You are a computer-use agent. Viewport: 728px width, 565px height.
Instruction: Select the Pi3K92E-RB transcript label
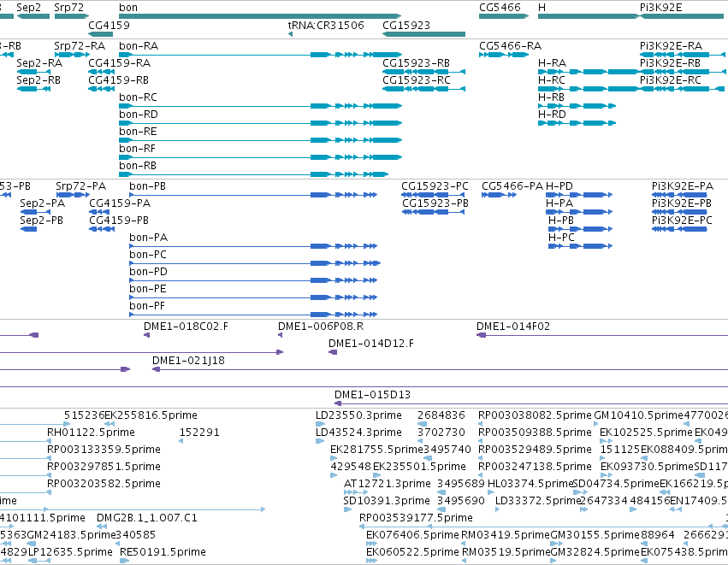tap(670, 62)
